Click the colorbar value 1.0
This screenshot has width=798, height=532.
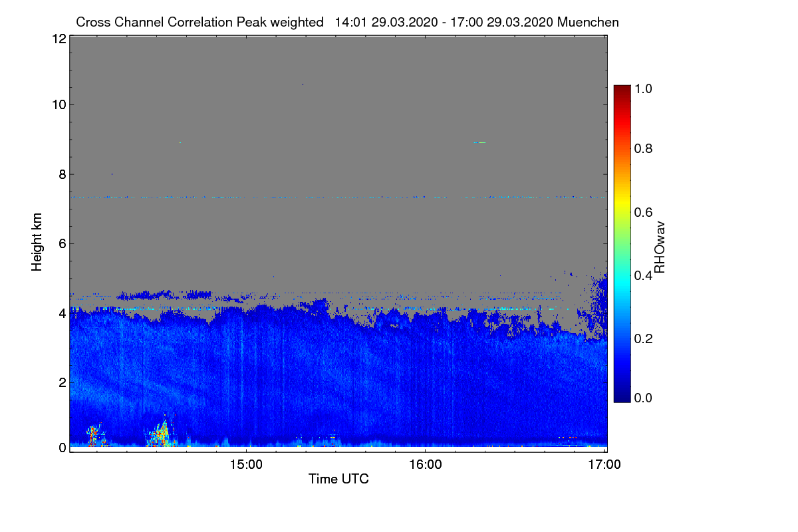tap(642, 87)
